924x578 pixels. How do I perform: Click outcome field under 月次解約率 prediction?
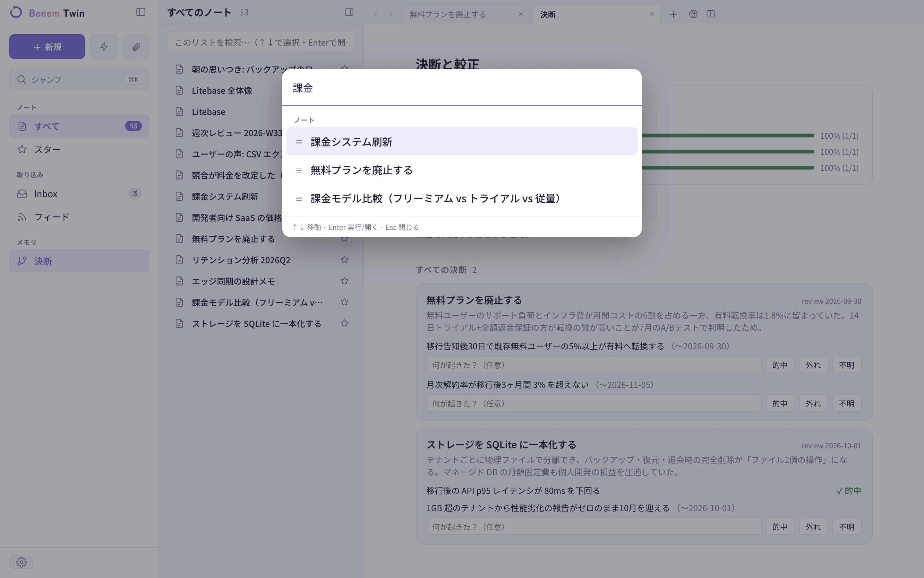pos(594,403)
